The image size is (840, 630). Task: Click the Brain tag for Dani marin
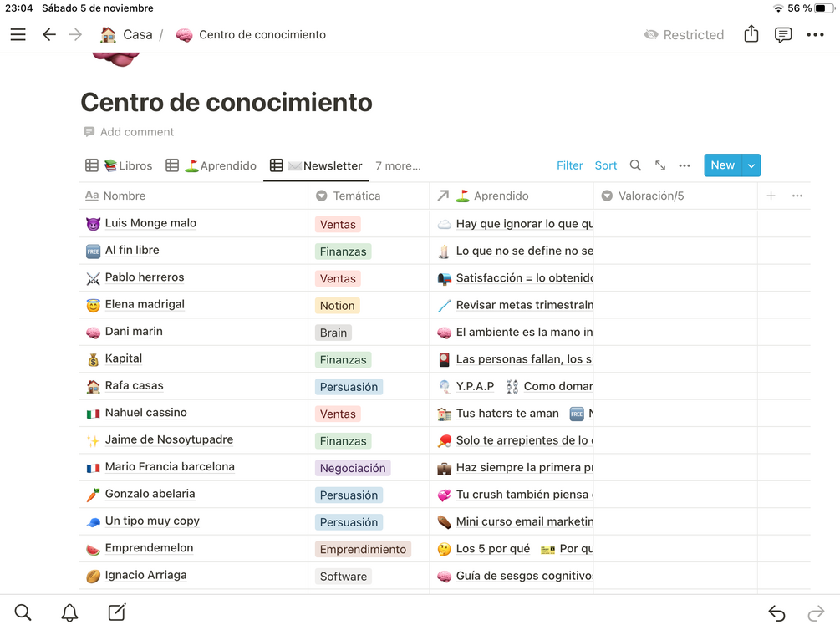pos(333,333)
